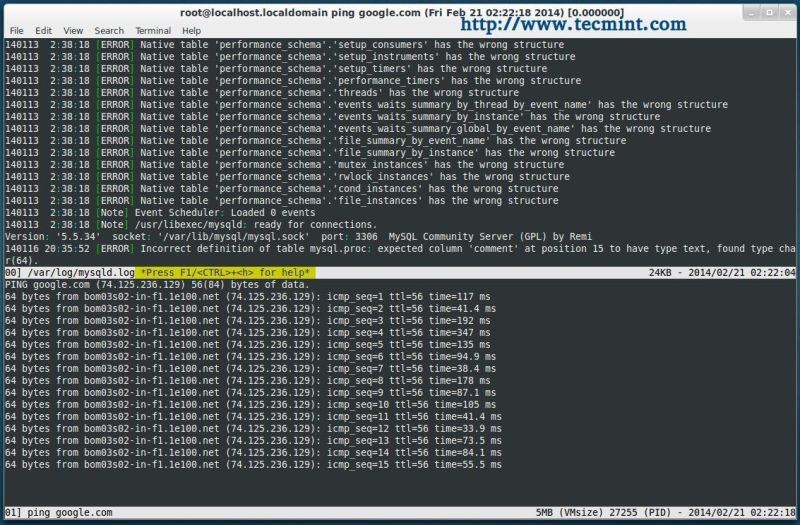Click the icmp_seq=13 time=73.5 ms ping line
This screenshot has height=525, width=800.
click(x=253, y=440)
